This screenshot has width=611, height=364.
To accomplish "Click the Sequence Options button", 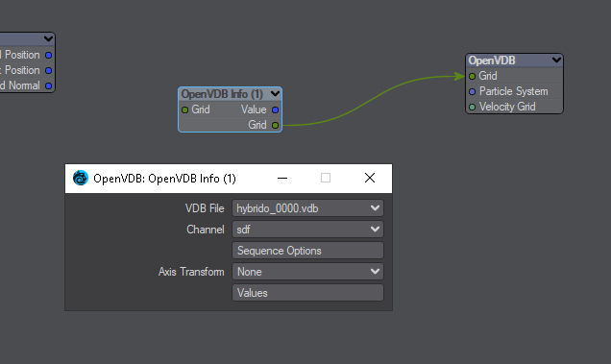I will tap(307, 251).
